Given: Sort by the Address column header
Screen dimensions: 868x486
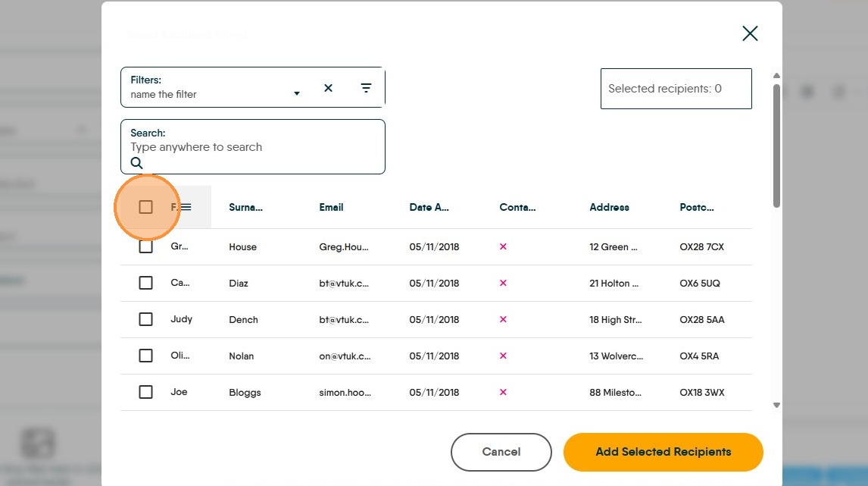Looking at the screenshot, I should (x=609, y=207).
